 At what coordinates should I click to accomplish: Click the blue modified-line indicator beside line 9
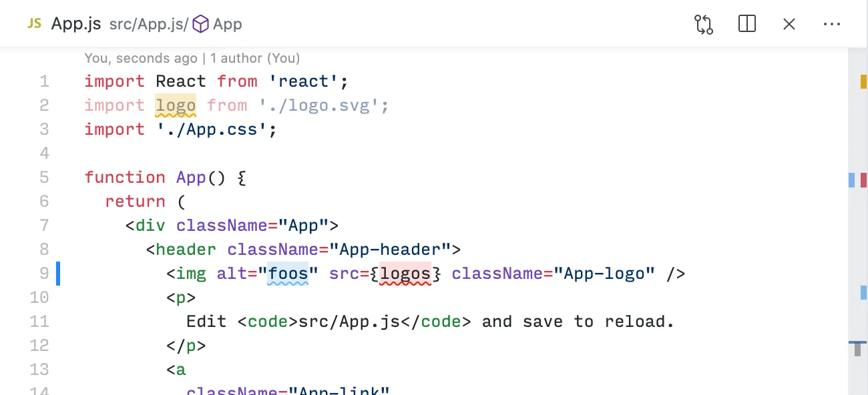59,274
